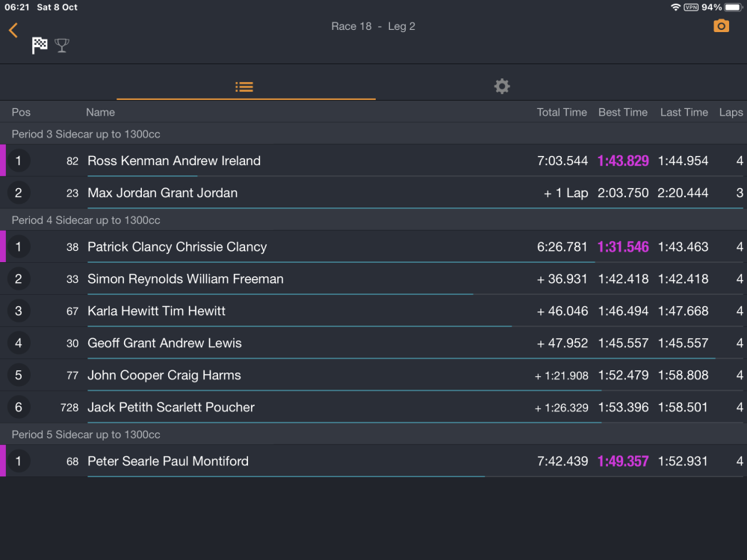Screen dimensions: 747x560
Task: Open the settings gear tab
Action: pos(502,86)
